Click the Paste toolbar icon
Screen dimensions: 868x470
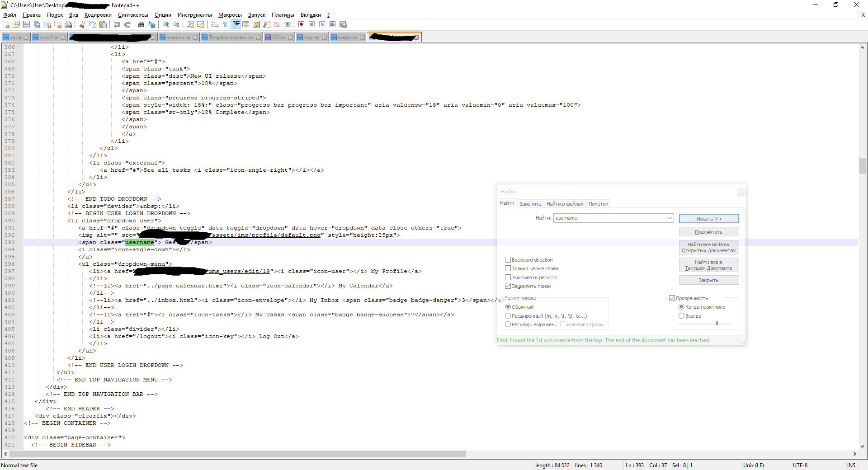103,24
